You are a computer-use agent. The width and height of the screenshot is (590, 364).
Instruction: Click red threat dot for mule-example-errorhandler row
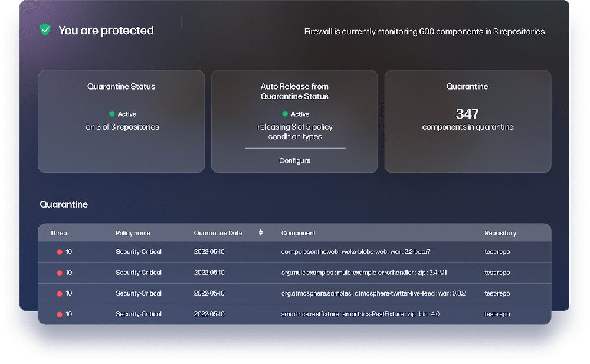pos(59,273)
